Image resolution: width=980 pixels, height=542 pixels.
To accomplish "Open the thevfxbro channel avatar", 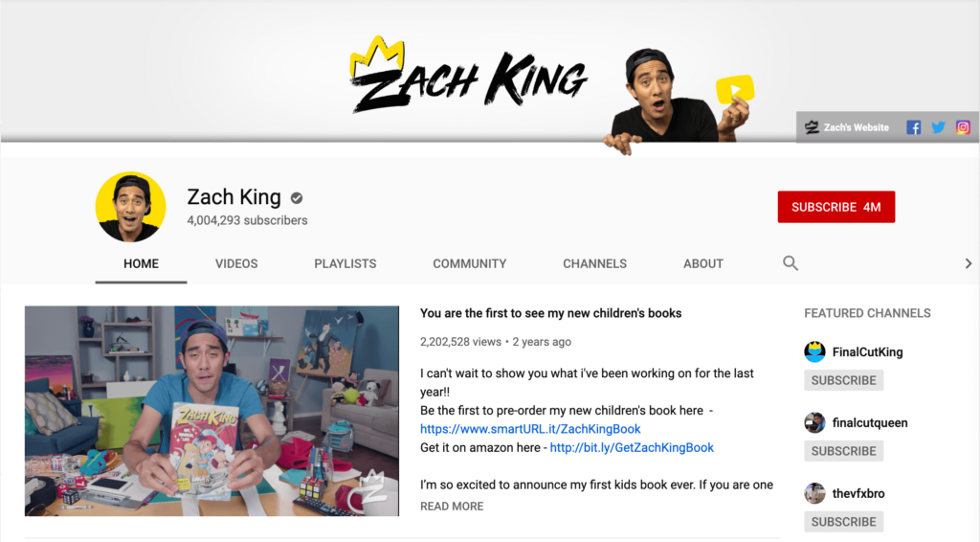I will (x=814, y=493).
